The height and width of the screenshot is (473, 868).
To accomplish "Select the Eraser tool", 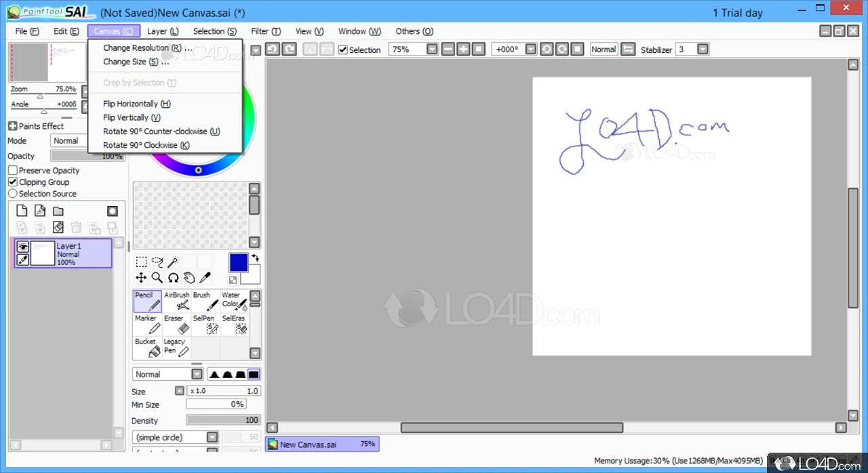I will click(x=177, y=324).
